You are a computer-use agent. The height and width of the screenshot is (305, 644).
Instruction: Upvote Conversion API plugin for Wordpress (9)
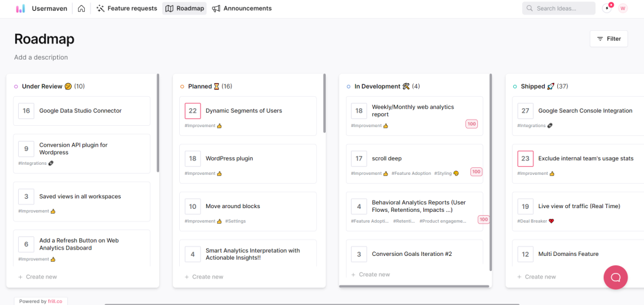point(26,148)
